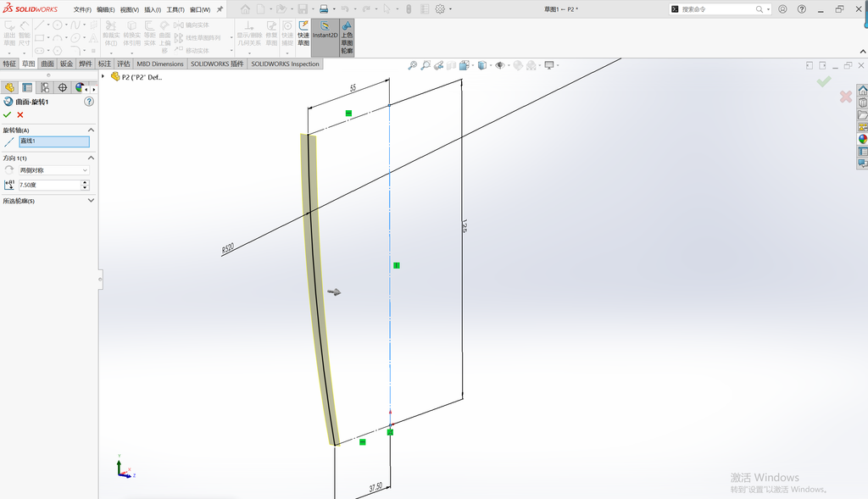The width and height of the screenshot is (868, 499).
Task: Cancel the surface revolve with red X
Action: point(20,114)
